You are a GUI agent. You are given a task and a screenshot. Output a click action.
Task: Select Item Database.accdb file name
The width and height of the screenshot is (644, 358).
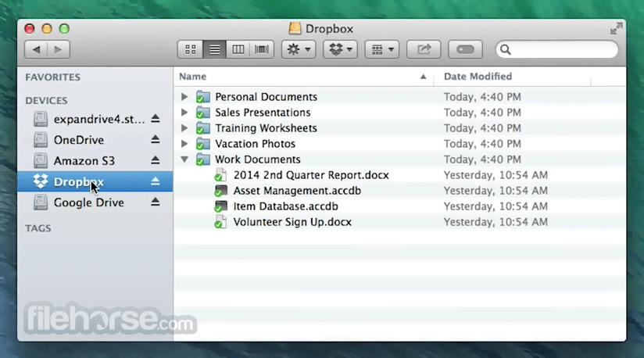[x=285, y=206]
